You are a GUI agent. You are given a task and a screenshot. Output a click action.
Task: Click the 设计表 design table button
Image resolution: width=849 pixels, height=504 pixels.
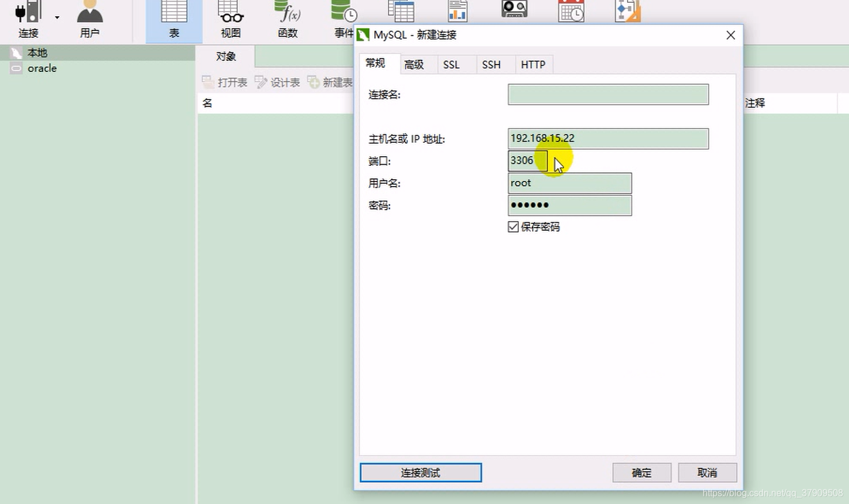(277, 82)
